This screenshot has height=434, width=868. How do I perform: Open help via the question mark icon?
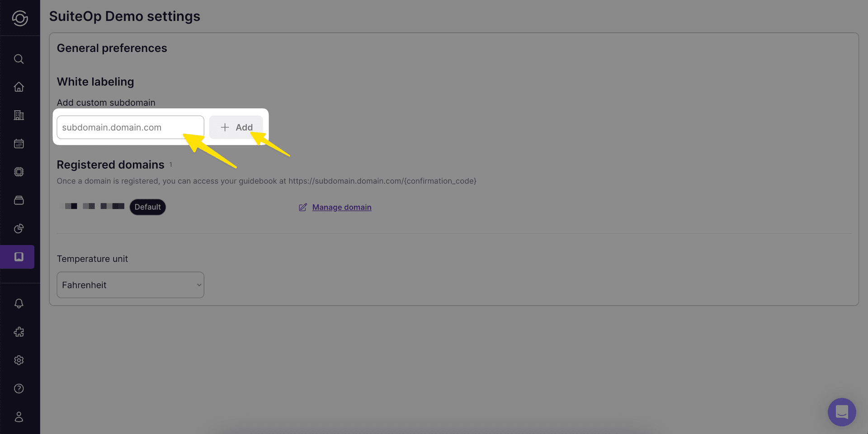tap(19, 388)
